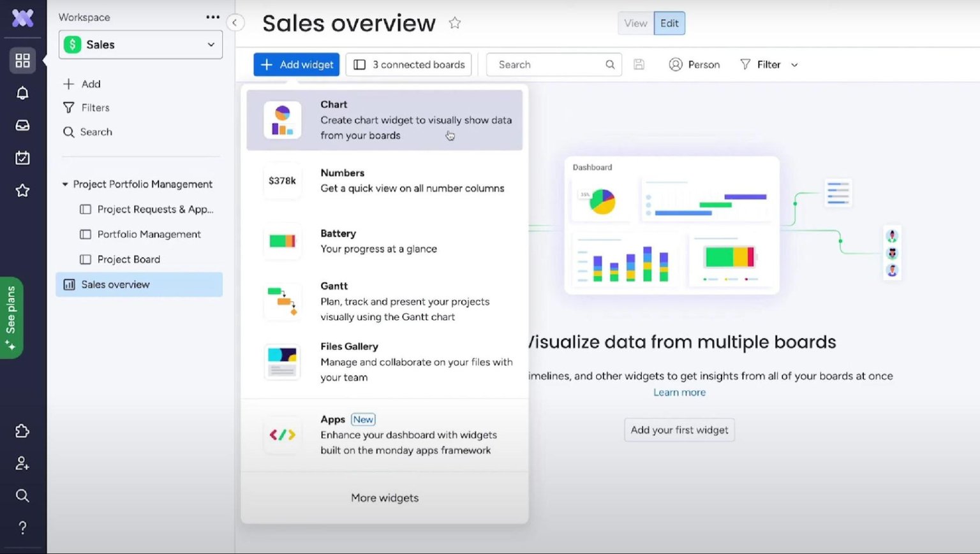Screen dimensions: 980x554
Task: Switch dashboard to View mode
Action: pos(635,23)
